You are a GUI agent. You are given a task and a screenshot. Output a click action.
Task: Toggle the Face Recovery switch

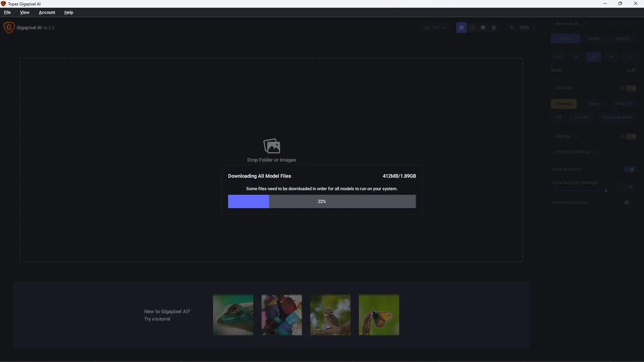[x=630, y=169]
